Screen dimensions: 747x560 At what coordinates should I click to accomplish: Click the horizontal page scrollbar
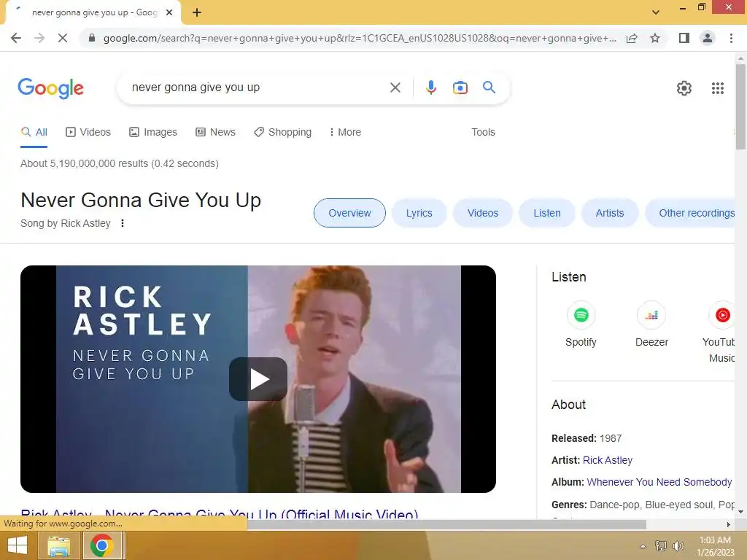pyautogui.click(x=446, y=524)
